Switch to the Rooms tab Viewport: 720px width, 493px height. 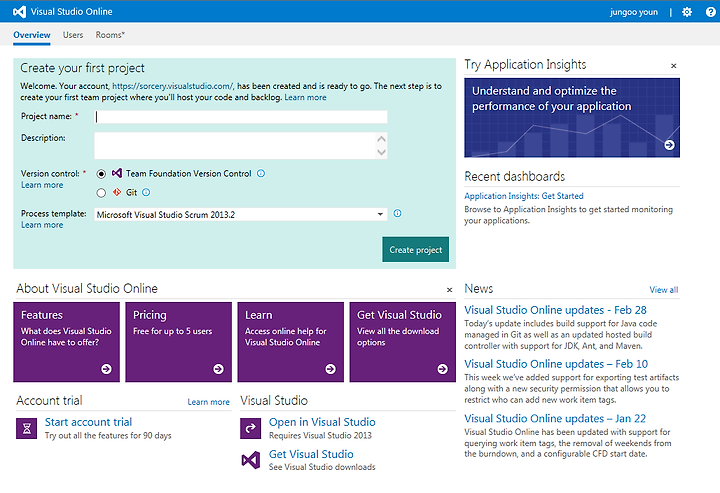click(x=110, y=35)
